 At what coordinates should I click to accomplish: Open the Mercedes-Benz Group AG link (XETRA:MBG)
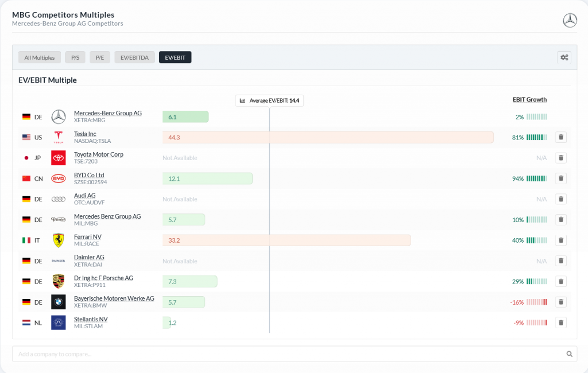point(107,113)
